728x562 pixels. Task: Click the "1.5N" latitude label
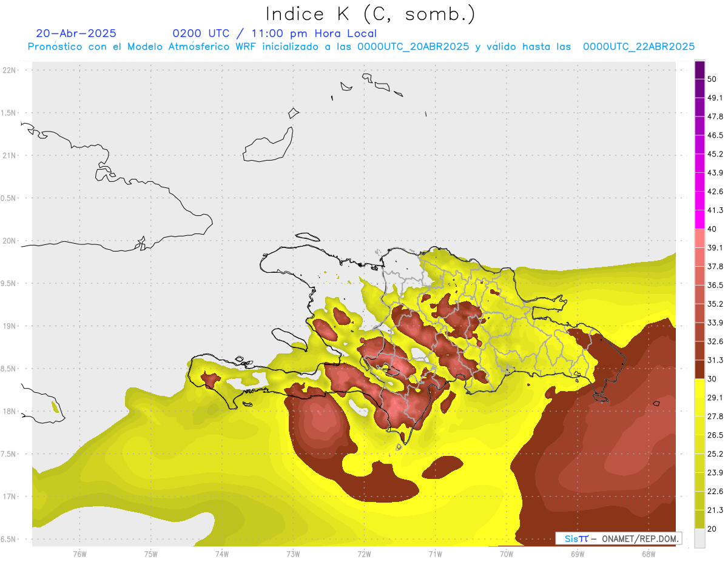tap(8, 113)
